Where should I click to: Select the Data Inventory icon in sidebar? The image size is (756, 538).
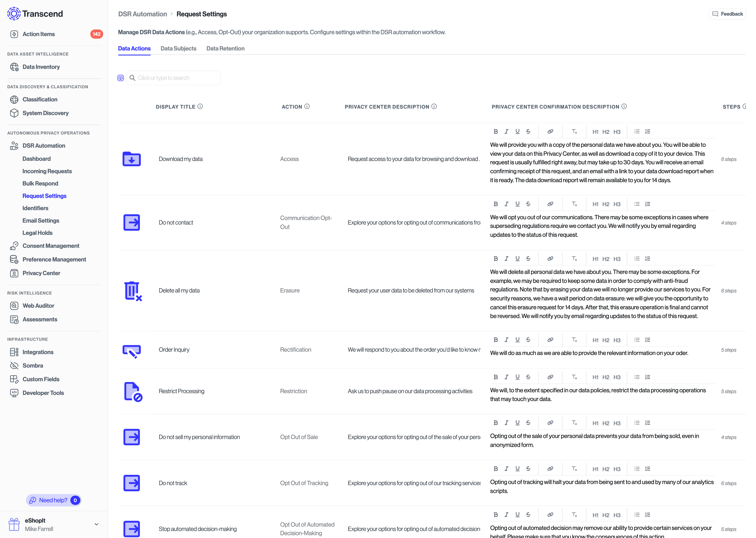(x=14, y=67)
